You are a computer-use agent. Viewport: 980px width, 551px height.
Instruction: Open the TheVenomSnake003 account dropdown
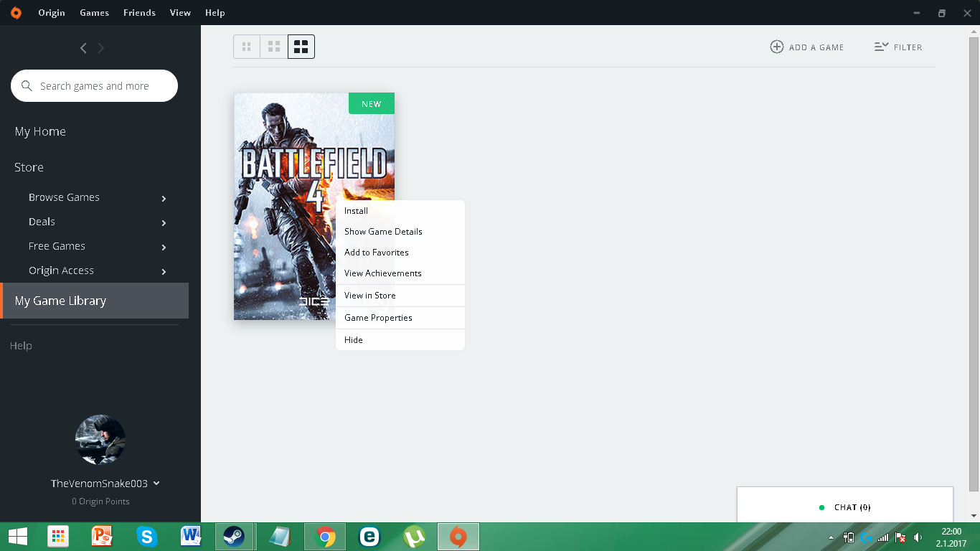coord(156,484)
